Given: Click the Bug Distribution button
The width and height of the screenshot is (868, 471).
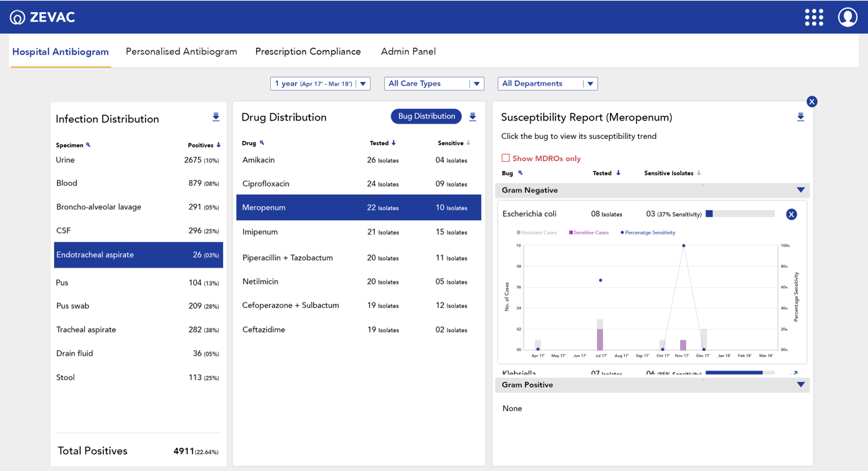Looking at the screenshot, I should pos(426,117).
